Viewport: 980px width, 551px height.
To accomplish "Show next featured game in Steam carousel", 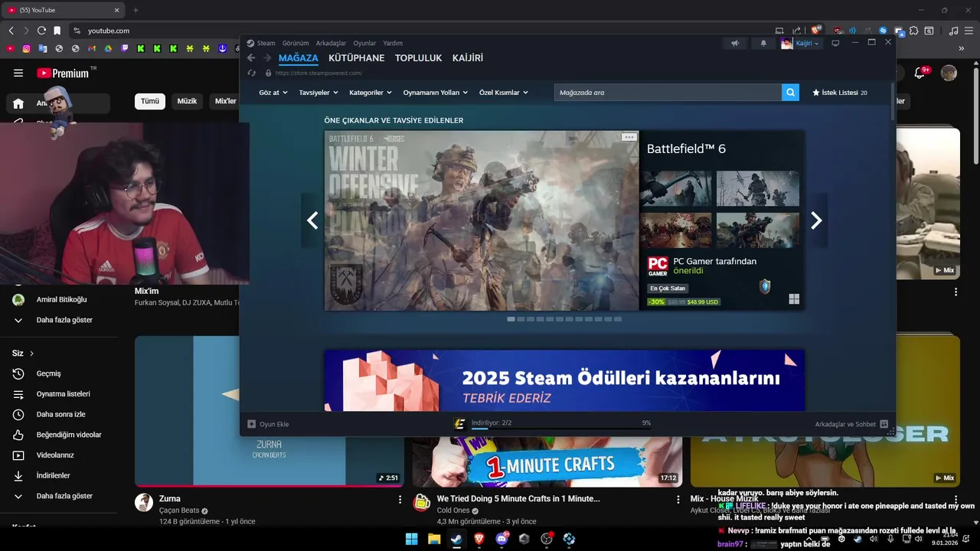I will click(816, 220).
